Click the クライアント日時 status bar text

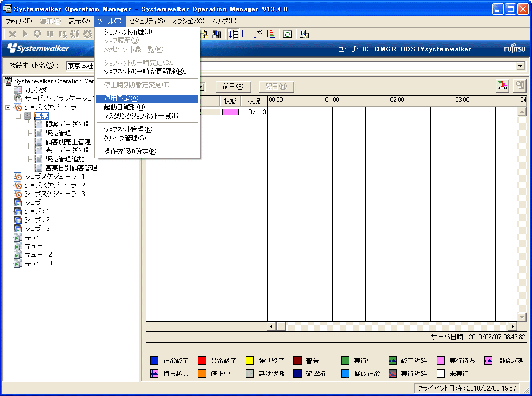click(x=466, y=388)
